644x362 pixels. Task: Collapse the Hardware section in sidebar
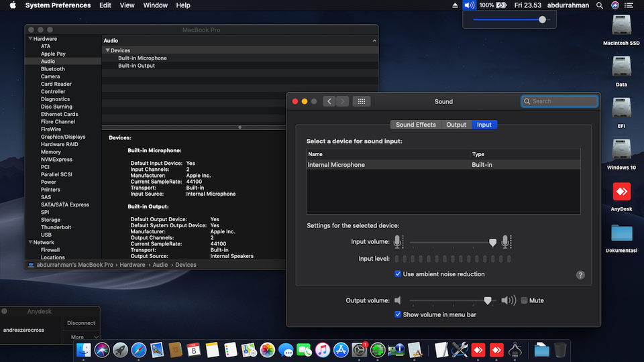pyautogui.click(x=30, y=39)
